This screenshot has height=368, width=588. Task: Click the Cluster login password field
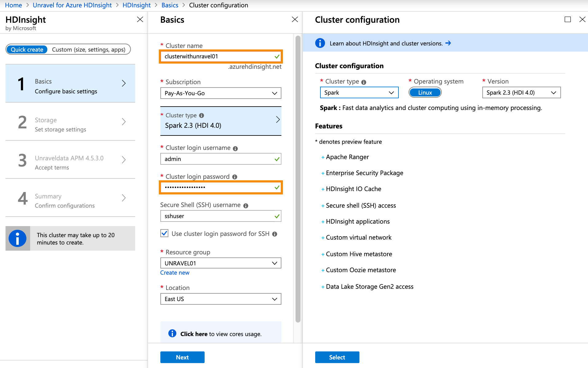(221, 187)
